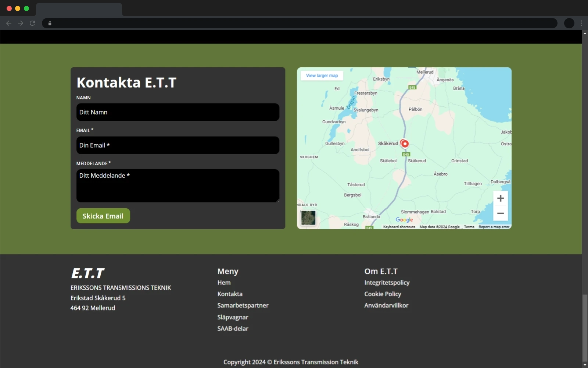The image size is (588, 368).
Task: Focus the Din Email field
Action: 178,145
